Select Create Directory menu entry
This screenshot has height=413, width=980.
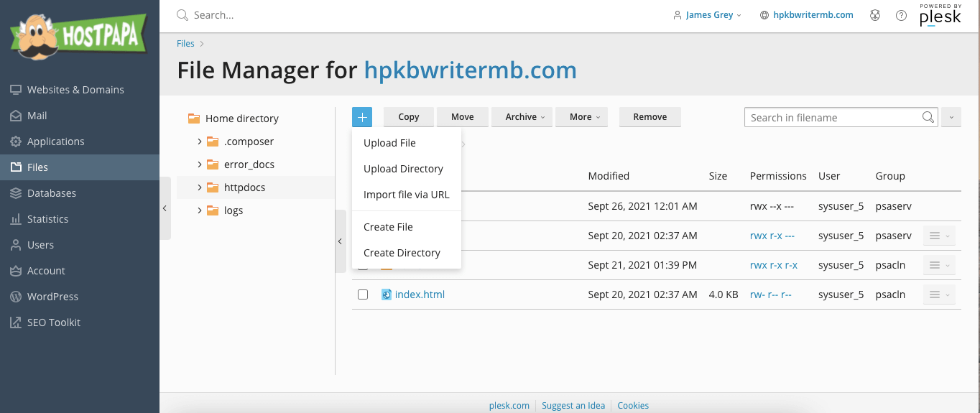(x=402, y=253)
